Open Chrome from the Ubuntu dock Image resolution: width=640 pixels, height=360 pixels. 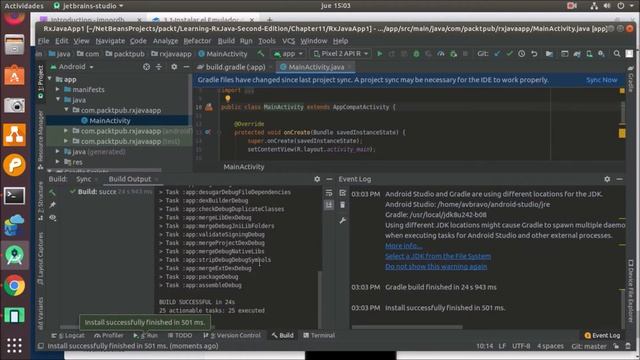(14, 285)
